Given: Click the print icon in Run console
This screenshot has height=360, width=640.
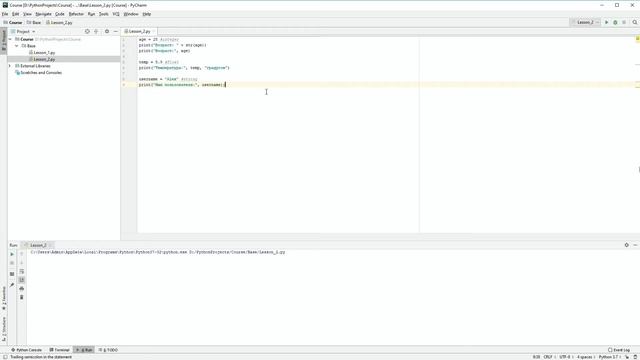Looking at the screenshot, I should coord(22,289).
